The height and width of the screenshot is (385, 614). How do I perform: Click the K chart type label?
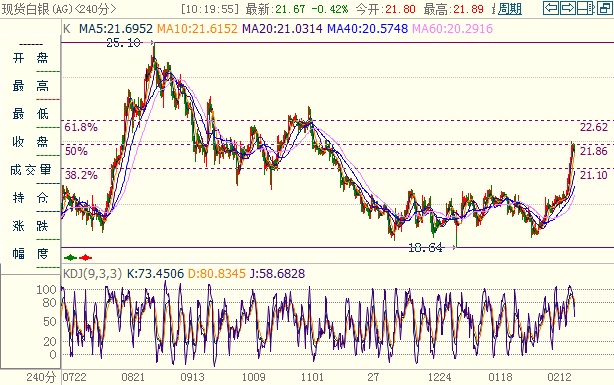click(x=67, y=29)
